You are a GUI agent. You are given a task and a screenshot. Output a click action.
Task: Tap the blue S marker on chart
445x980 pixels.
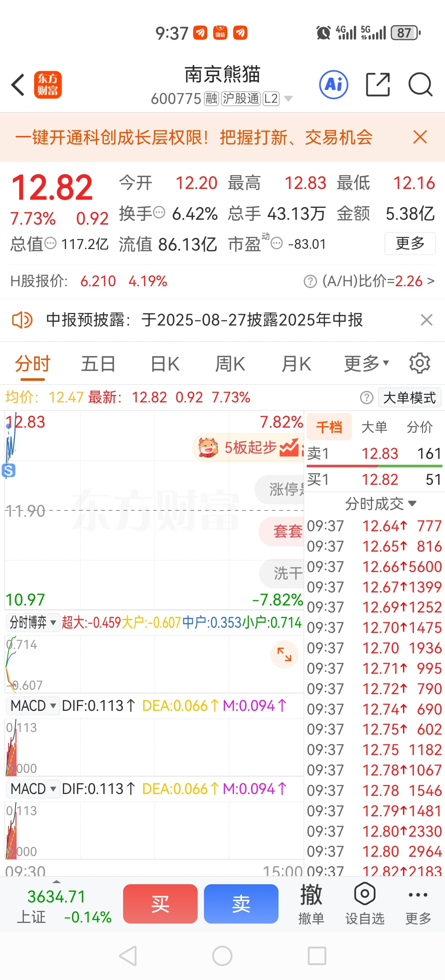click(x=9, y=471)
